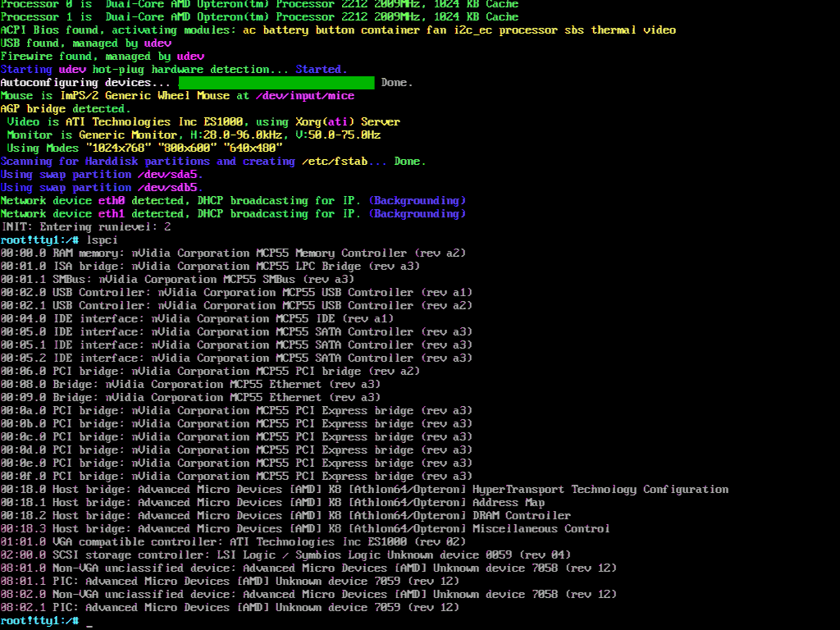The width and height of the screenshot is (840, 630).
Task: Select the "00:02.1 USB Controller" line
Action: 236,305
